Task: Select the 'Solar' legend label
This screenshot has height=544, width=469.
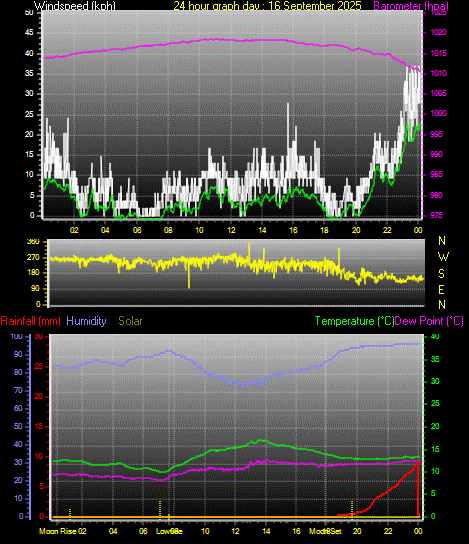Action: point(130,321)
